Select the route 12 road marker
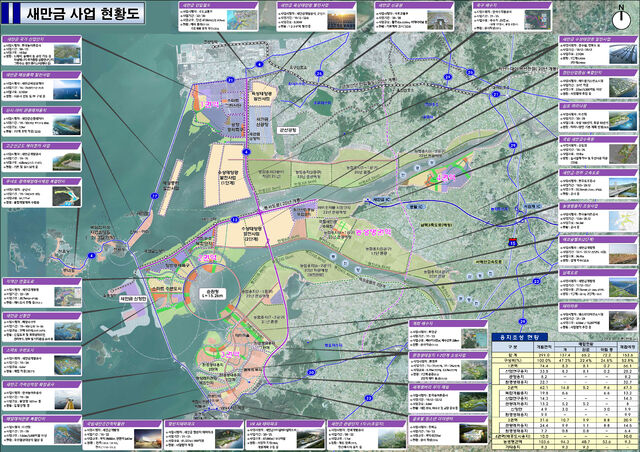The height and width of the screenshot is (452, 640). pyautogui.click(x=234, y=218)
